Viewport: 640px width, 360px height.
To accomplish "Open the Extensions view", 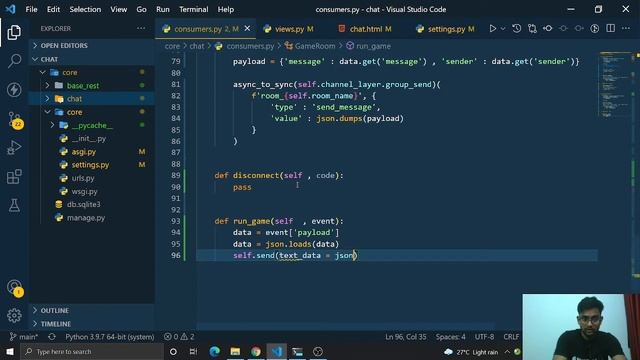I will pyautogui.click(x=14, y=176).
